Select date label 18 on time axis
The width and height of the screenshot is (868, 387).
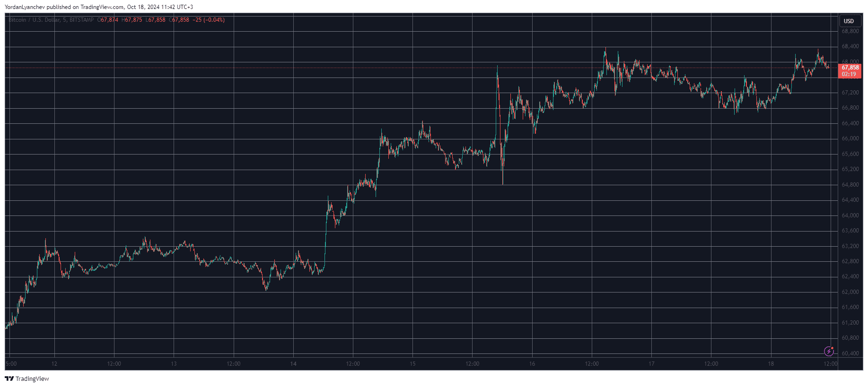coord(771,364)
